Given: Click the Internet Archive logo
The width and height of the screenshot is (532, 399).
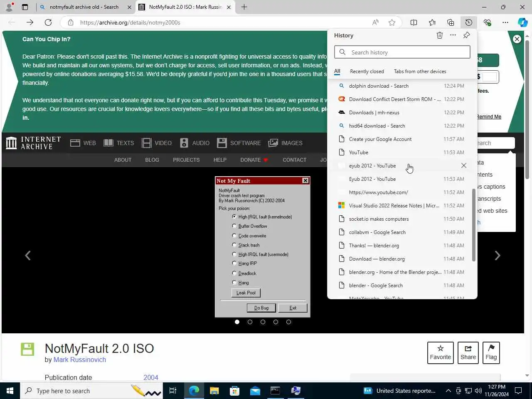Looking at the screenshot, I should (x=33, y=143).
